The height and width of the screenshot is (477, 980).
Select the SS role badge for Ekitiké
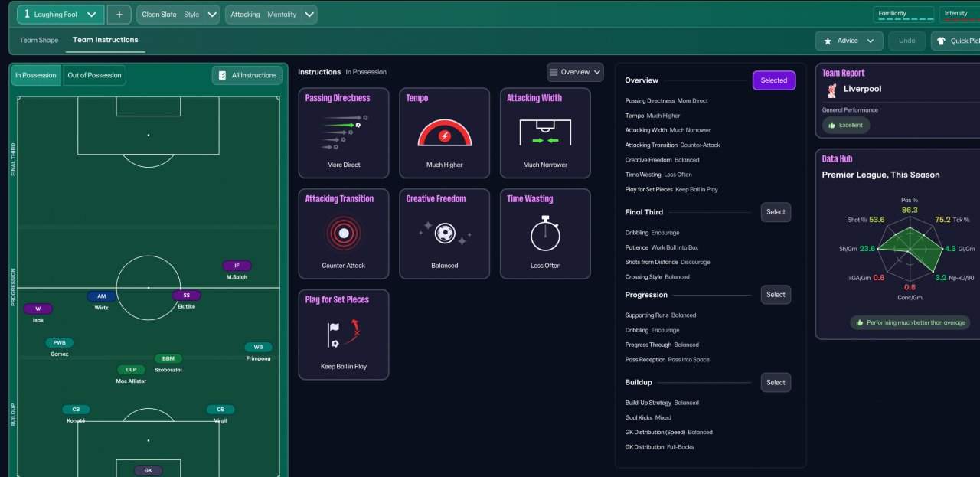(186, 296)
